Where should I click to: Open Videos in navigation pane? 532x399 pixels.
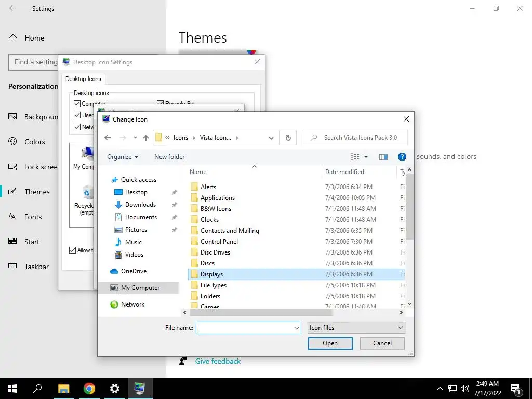[134, 255]
